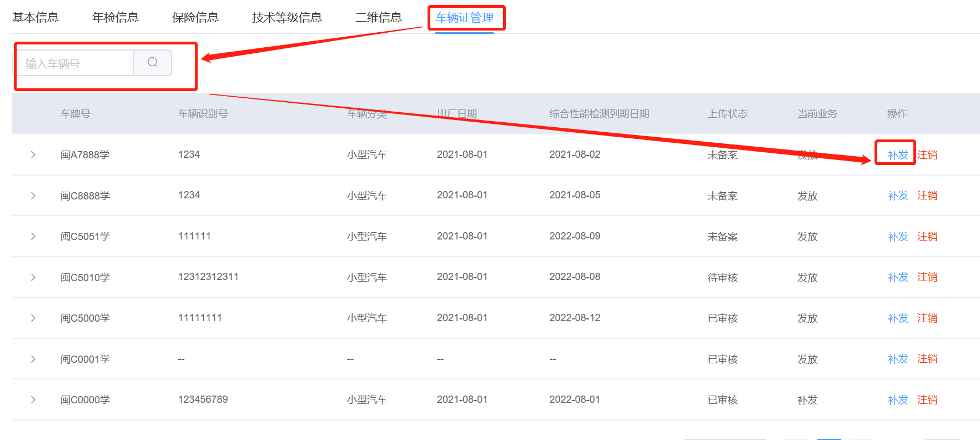Expand the row for 闽C5051学
The image size is (980, 440).
click(33, 236)
